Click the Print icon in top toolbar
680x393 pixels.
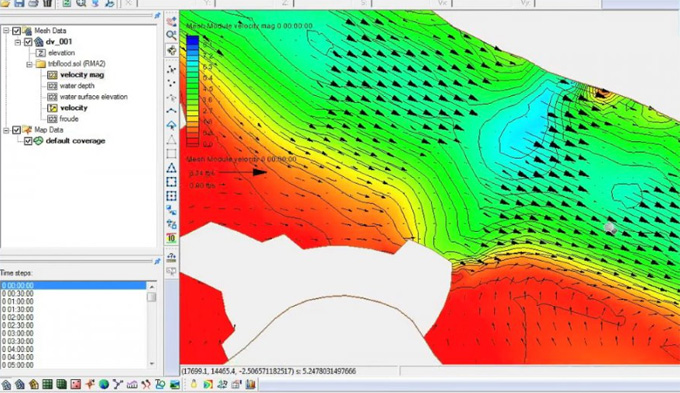click(33, 3)
